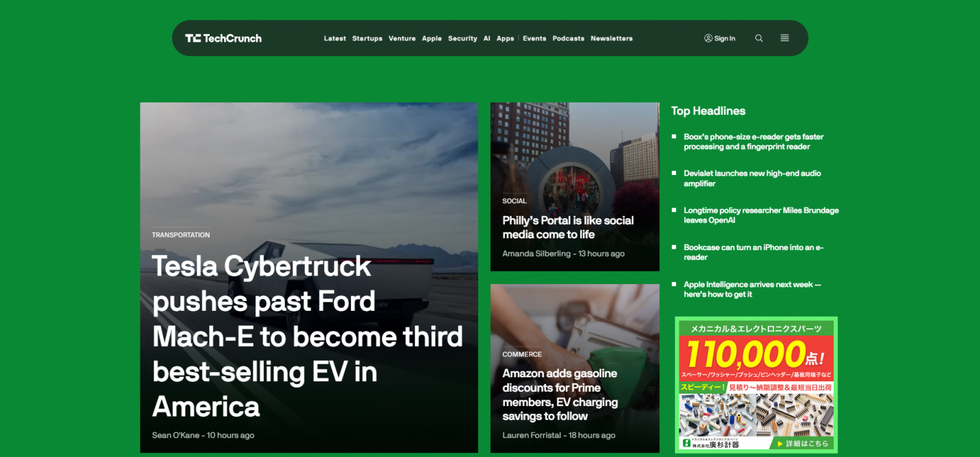Click the SOCIAL category label
This screenshot has width=980, height=457.
click(x=514, y=201)
